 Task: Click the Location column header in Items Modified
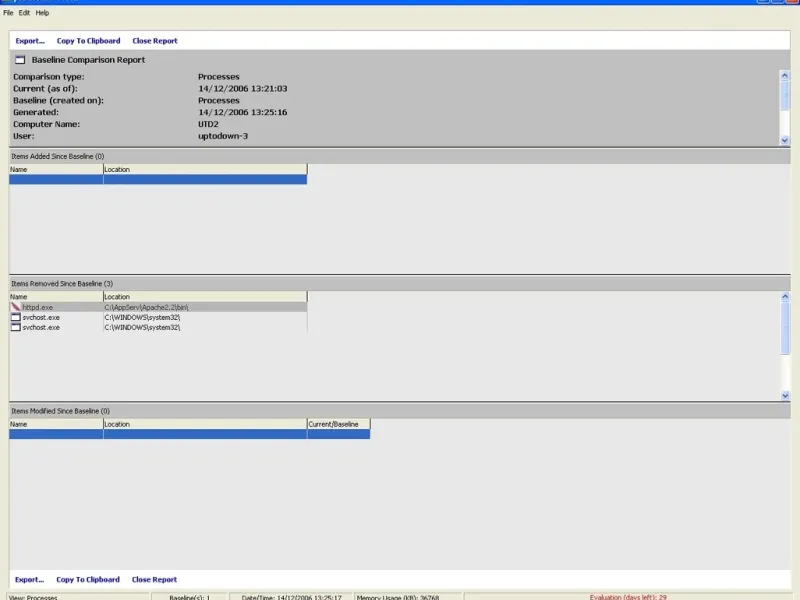(205, 424)
